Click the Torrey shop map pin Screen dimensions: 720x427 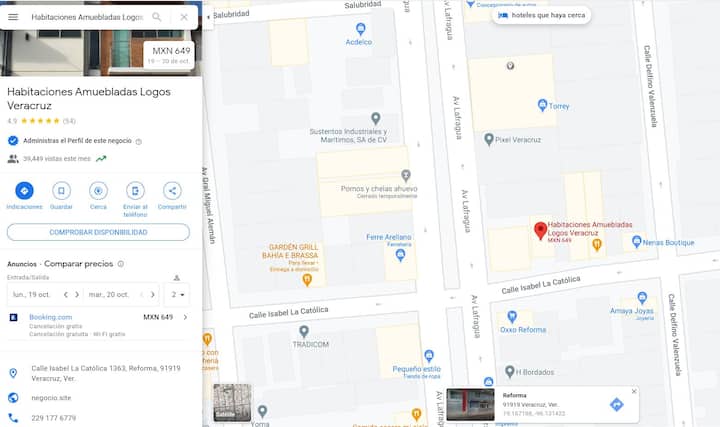coord(542,105)
